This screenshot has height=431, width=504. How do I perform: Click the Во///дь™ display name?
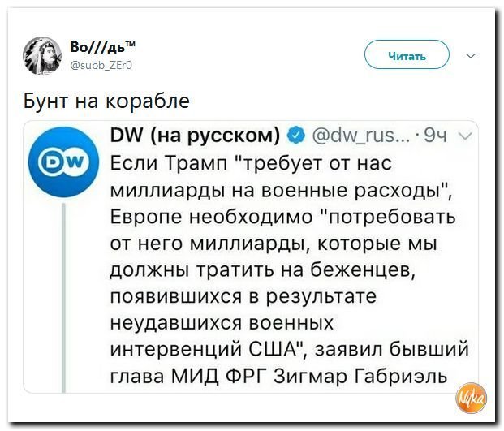coord(103,48)
